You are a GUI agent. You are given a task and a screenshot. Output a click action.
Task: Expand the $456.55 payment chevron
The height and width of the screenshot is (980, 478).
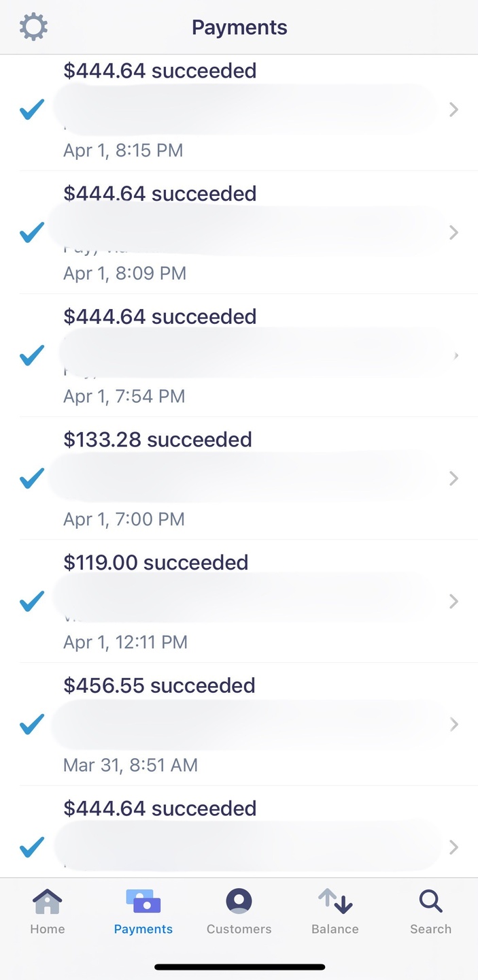coord(454,725)
